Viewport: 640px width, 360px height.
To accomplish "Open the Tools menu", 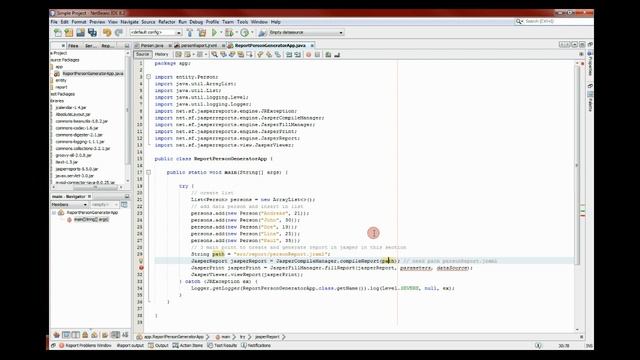I will (x=242, y=22).
